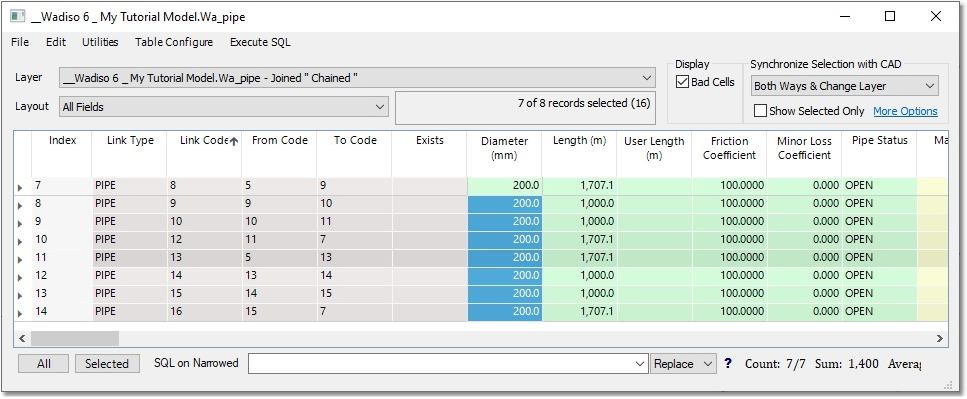Image resolution: width=967 pixels, height=399 pixels.
Task: Click the All button
Action: click(x=44, y=364)
